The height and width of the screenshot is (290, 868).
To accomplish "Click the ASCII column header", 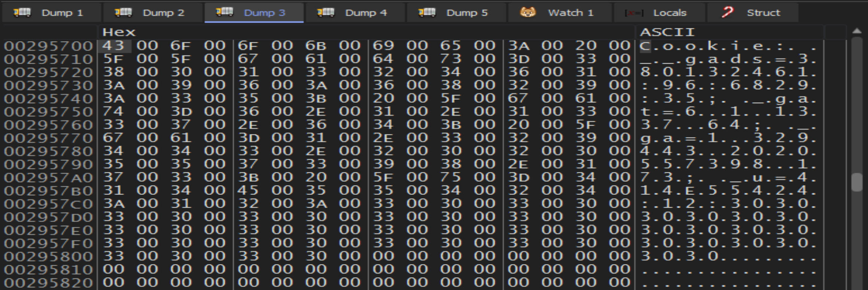I will tap(667, 32).
